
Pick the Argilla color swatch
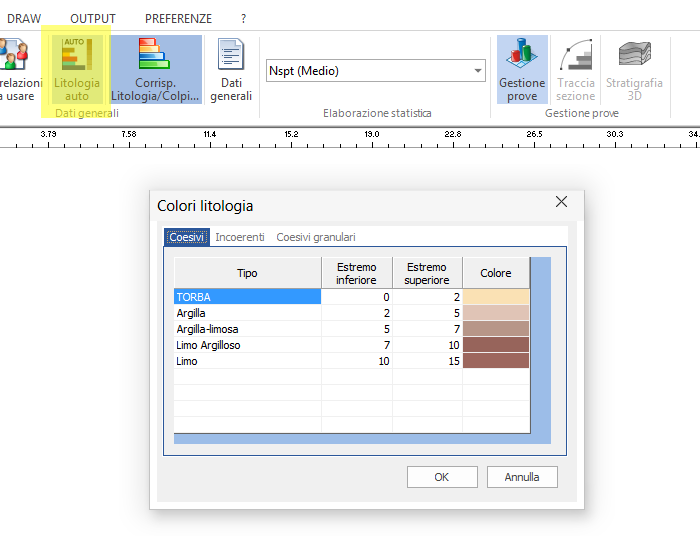coord(496,313)
